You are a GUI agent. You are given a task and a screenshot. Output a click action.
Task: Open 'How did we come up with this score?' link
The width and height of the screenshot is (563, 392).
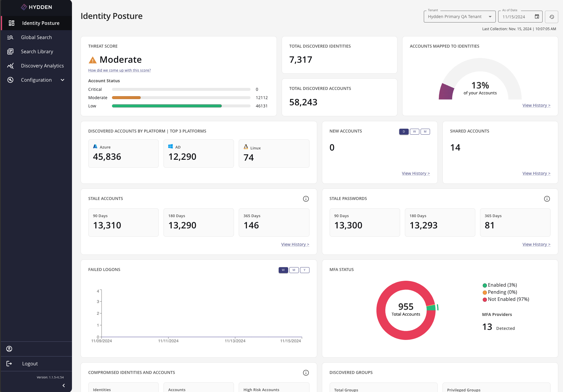tap(119, 70)
